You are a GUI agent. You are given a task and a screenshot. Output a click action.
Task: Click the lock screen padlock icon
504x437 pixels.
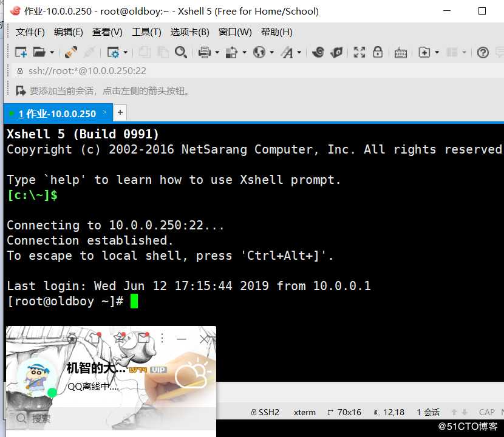click(x=378, y=52)
